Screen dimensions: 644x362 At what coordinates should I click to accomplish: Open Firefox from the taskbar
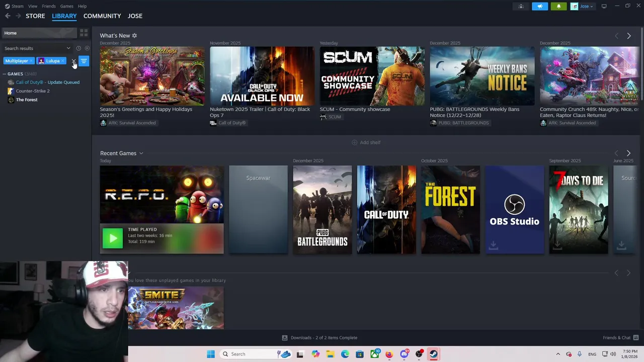(389, 354)
